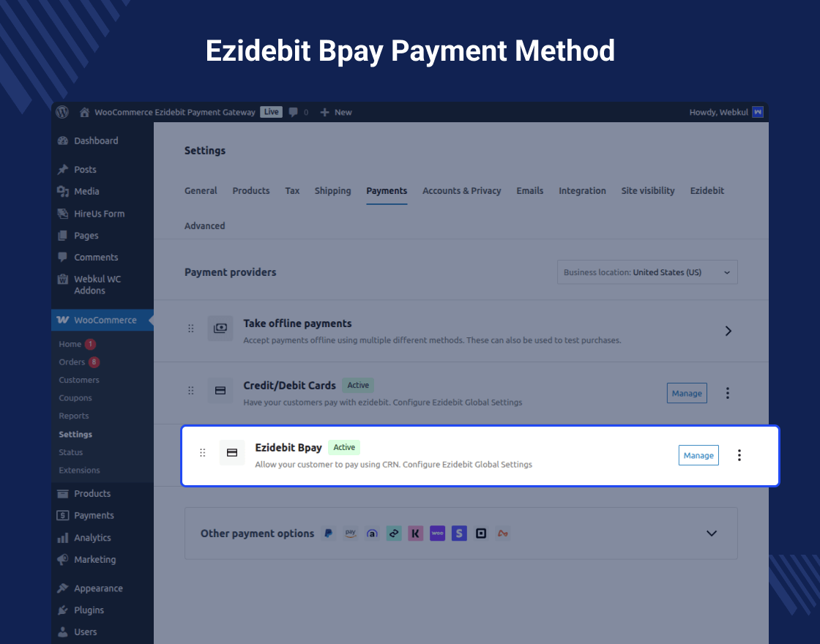This screenshot has width=820, height=644.
Task: Click the Plugins plug icon
Action: (x=63, y=610)
